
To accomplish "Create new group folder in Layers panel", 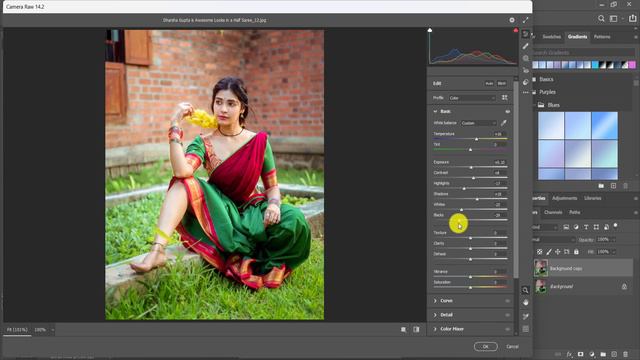I will coord(603,354).
